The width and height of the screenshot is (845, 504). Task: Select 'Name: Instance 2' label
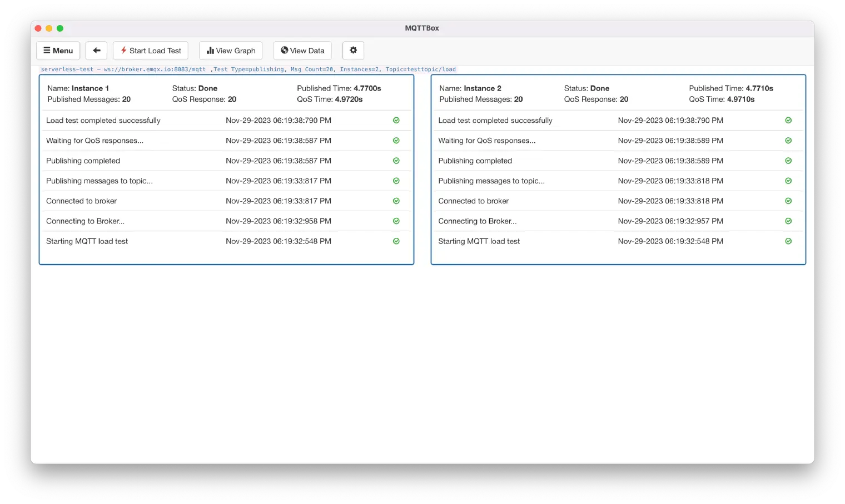coord(470,88)
